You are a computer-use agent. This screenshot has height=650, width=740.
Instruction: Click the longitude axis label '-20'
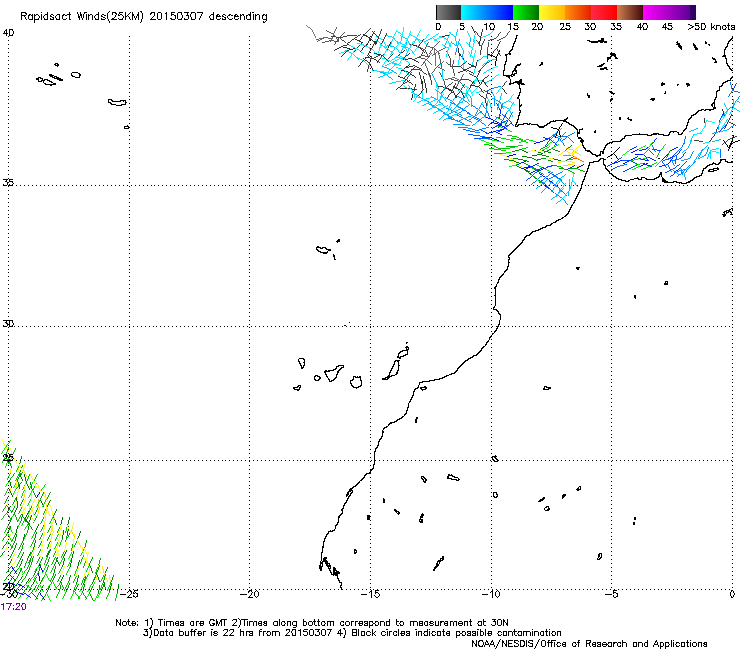coord(249,594)
